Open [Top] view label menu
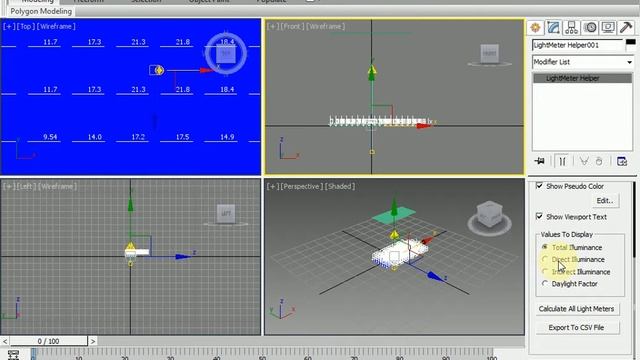This screenshot has width=640, height=360. 25,27
